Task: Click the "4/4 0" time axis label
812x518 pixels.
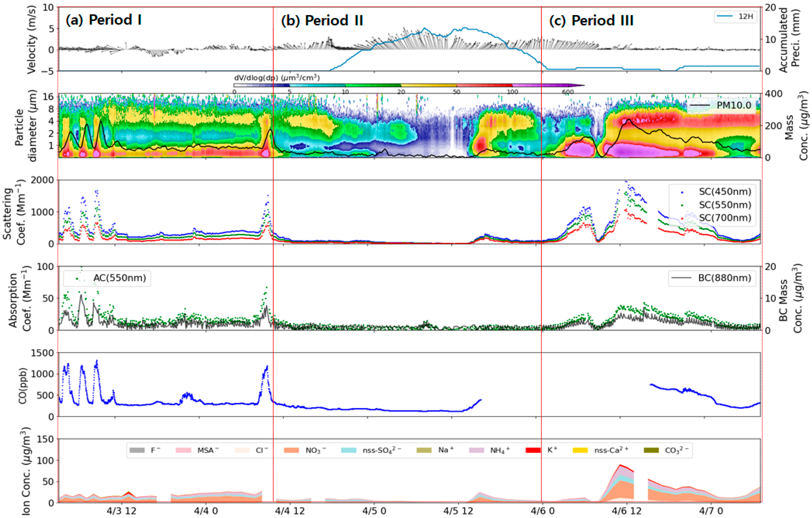Action: 206,511
